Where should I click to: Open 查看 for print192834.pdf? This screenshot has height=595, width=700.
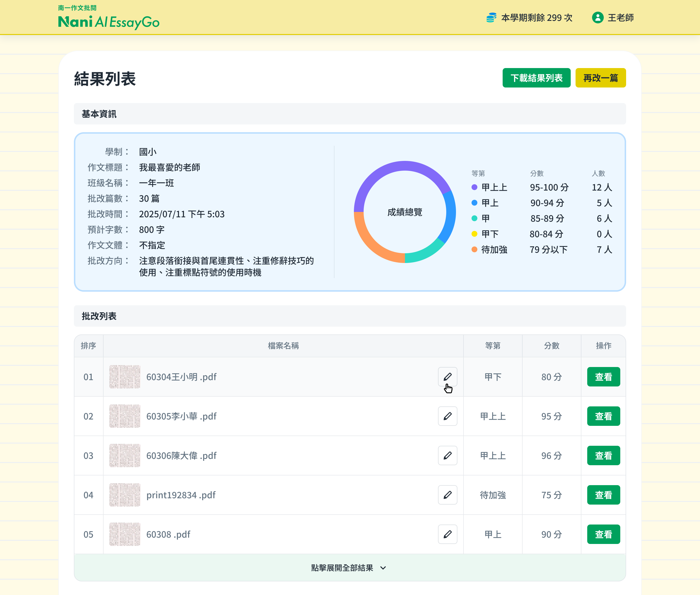(604, 495)
